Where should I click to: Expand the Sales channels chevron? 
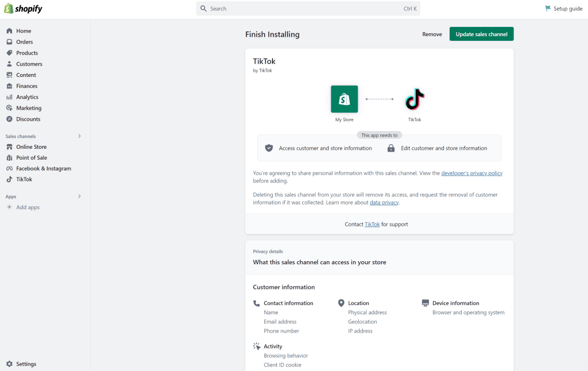(79, 136)
